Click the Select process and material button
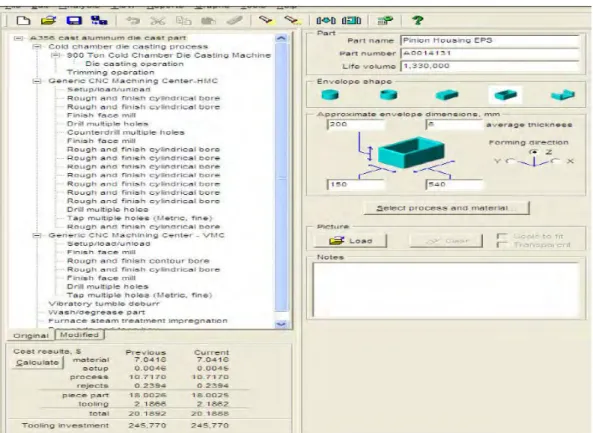This screenshot has width=593, height=433. (446, 208)
